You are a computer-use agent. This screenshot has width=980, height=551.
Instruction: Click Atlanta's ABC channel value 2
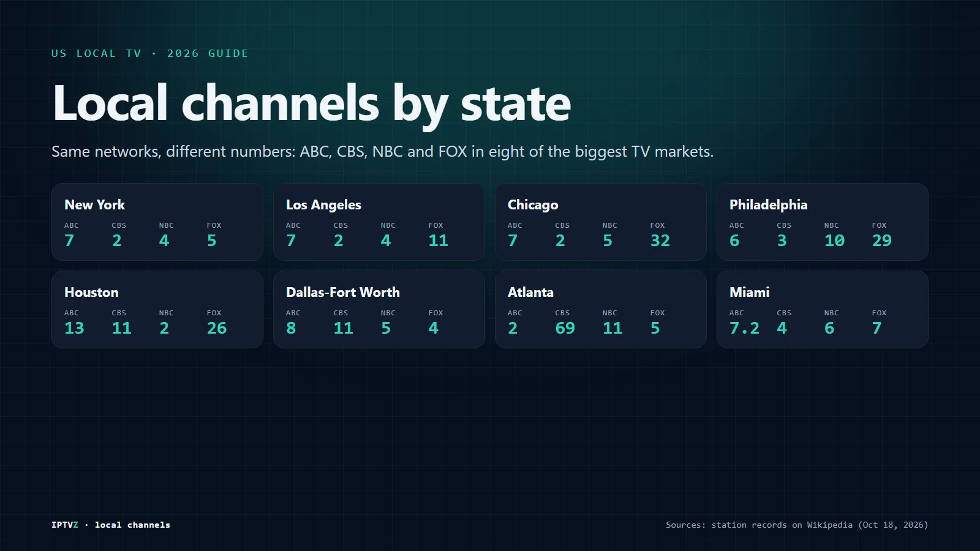[513, 328]
